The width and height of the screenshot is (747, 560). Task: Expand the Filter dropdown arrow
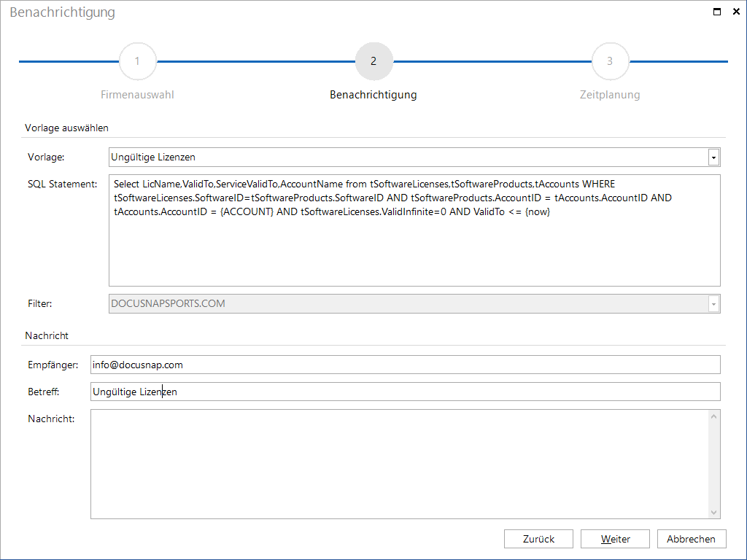[713, 304]
